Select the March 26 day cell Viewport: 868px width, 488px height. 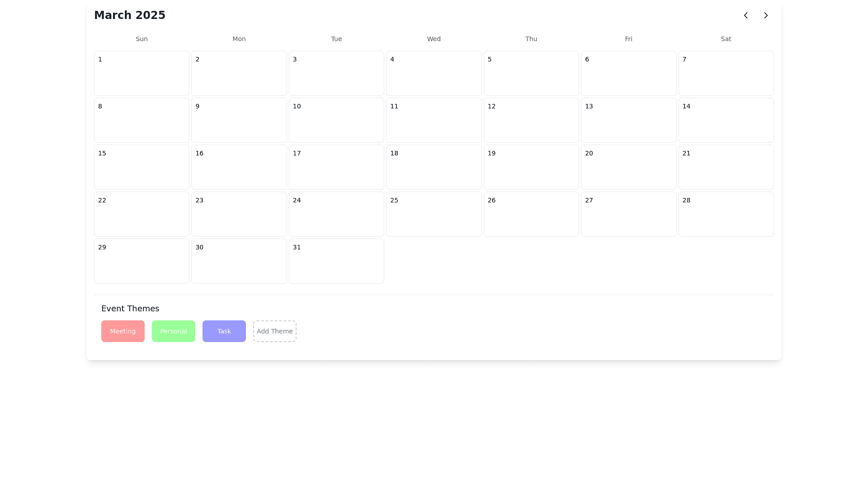click(531, 214)
